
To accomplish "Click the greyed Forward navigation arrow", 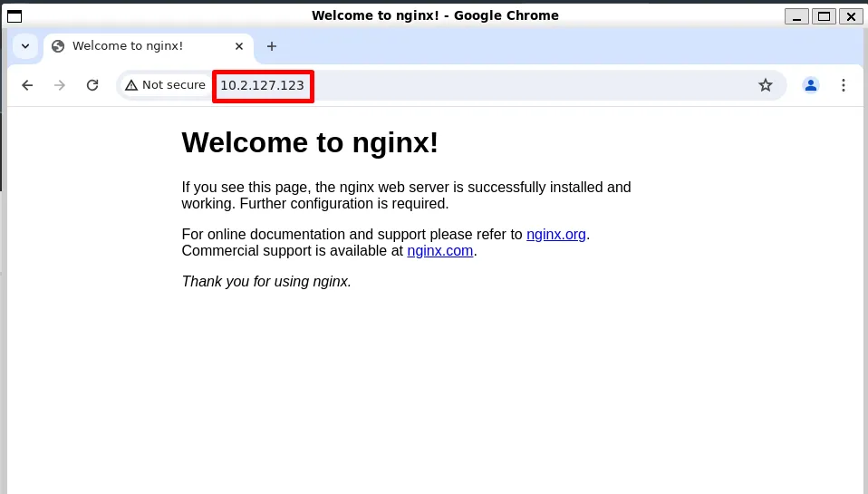I will point(60,85).
